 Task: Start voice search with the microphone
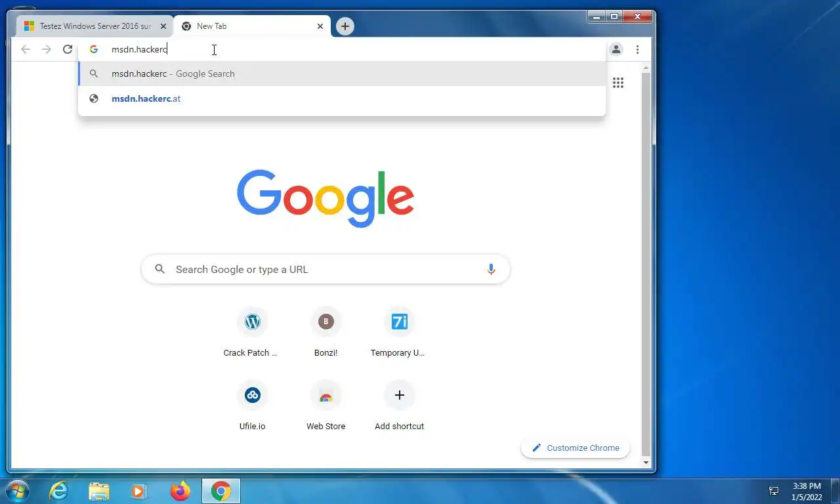coord(491,269)
